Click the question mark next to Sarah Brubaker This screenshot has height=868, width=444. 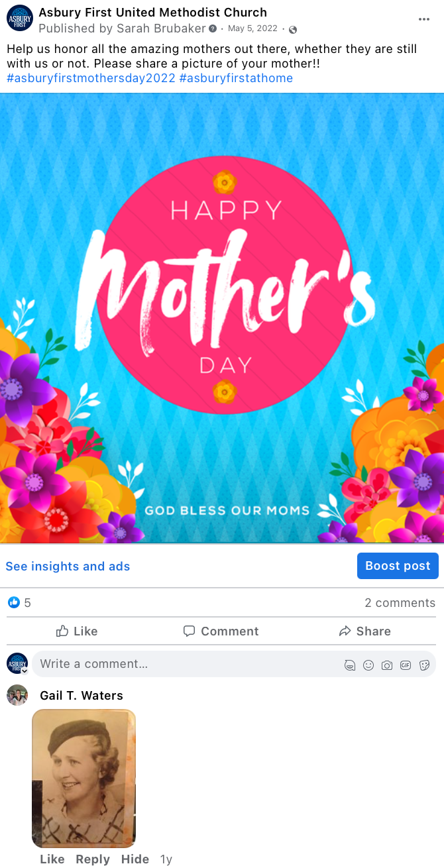click(213, 29)
